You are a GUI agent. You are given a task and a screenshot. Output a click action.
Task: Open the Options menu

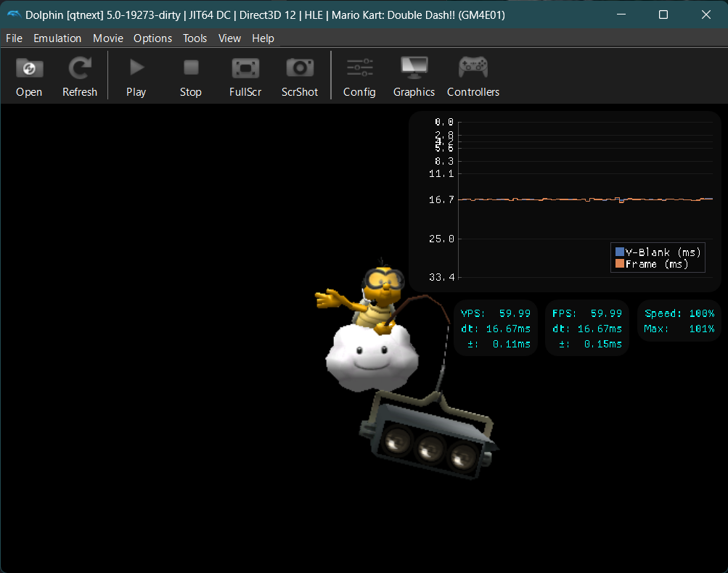pyautogui.click(x=152, y=38)
